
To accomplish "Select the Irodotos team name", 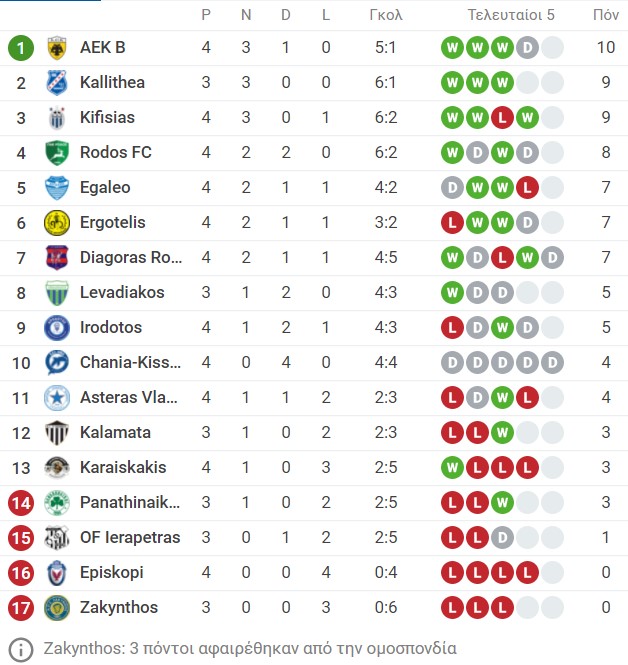I will pos(111,327).
